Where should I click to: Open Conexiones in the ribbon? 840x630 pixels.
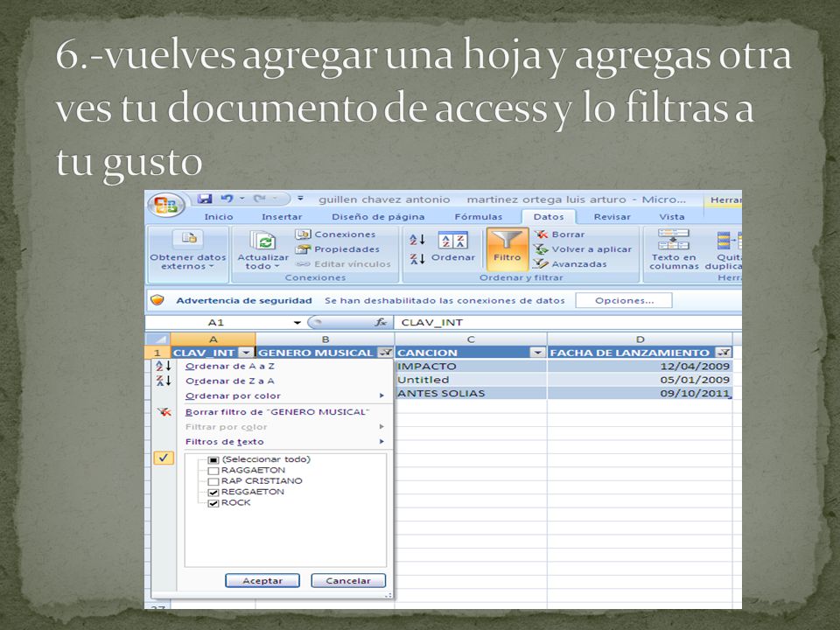pyautogui.click(x=336, y=234)
